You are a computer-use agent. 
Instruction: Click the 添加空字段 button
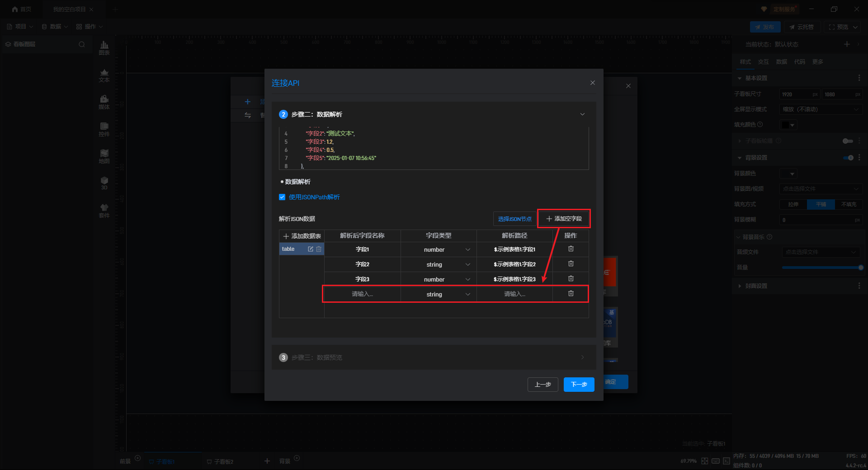click(564, 219)
